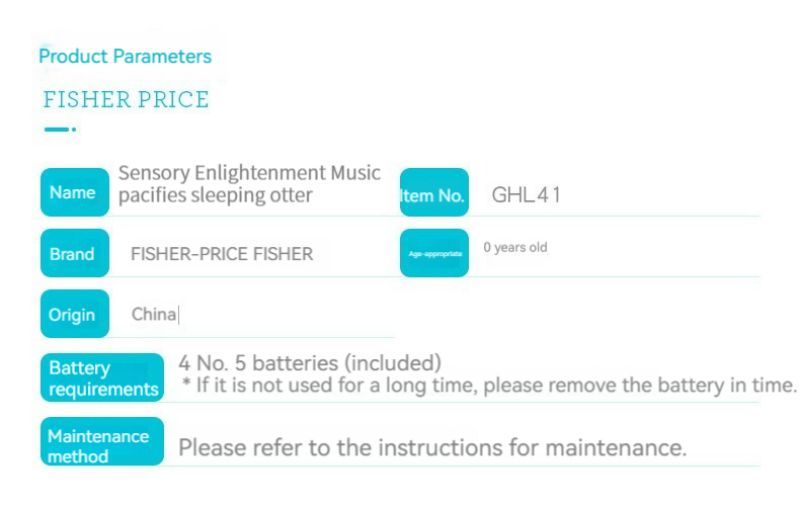Click the Origin label badge
The width and height of the screenshot is (800, 505).
(x=74, y=314)
